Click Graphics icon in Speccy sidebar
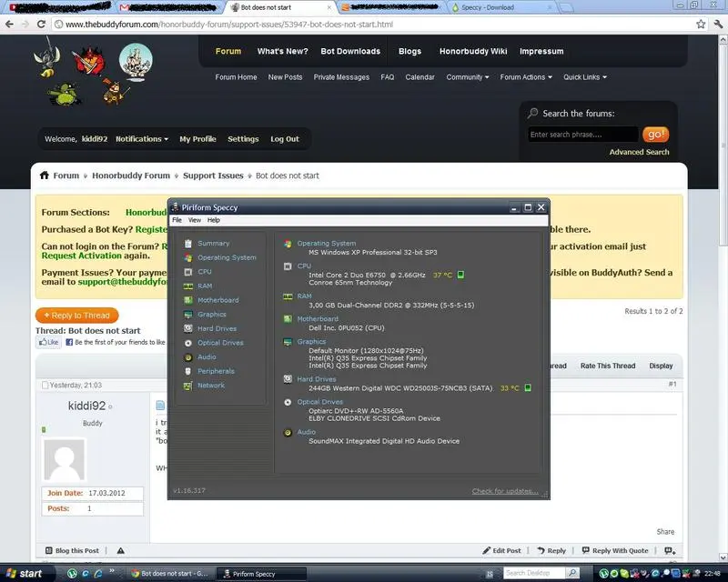This screenshot has width=728, height=582. 188,315
